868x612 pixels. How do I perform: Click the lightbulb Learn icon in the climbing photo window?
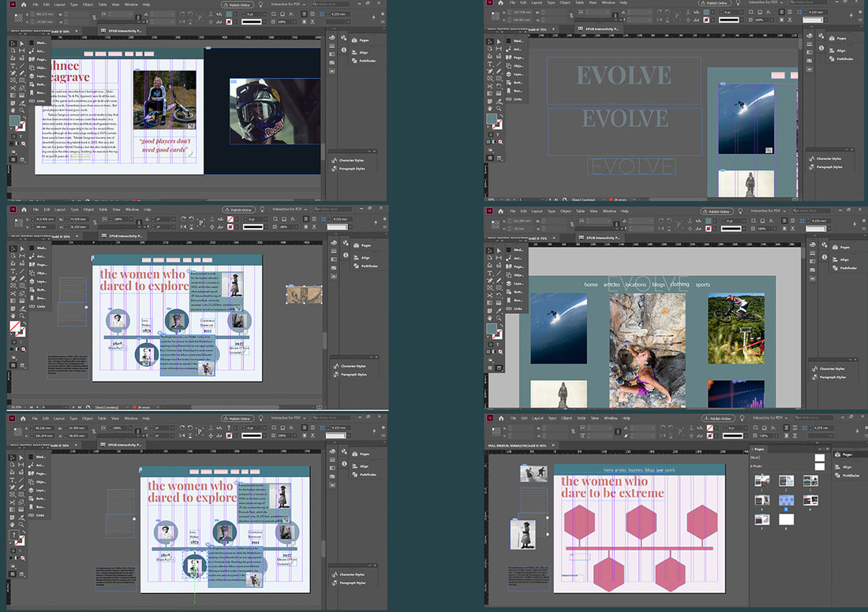click(x=741, y=211)
